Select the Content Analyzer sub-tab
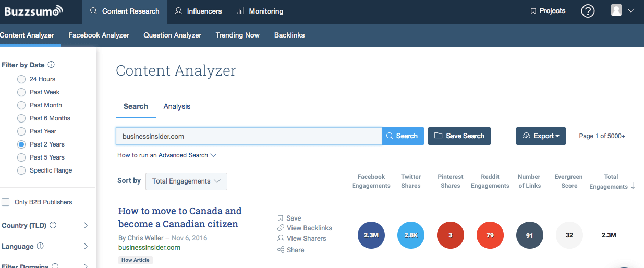 pos(27,35)
